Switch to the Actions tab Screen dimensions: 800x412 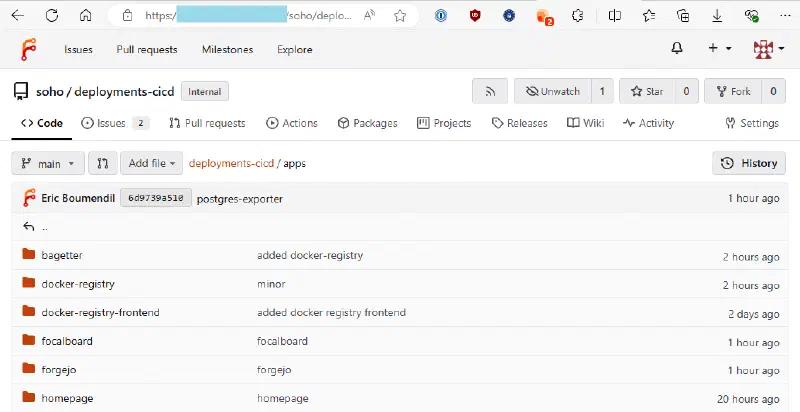292,123
